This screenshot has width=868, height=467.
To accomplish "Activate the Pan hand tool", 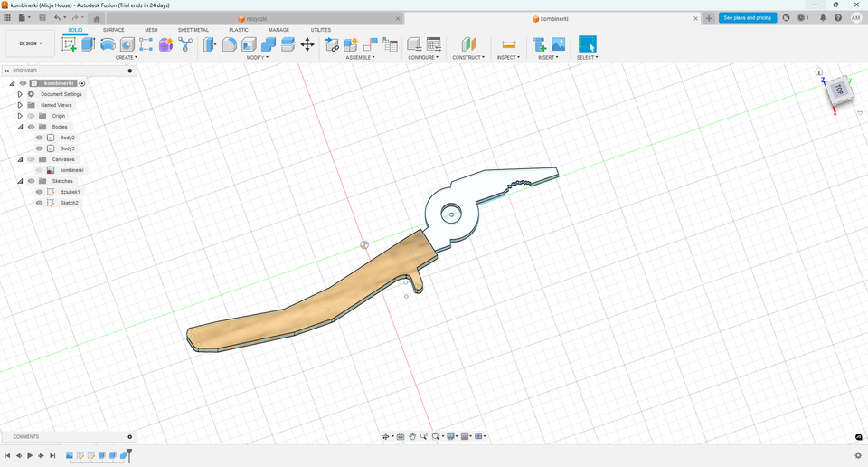I will click(412, 436).
